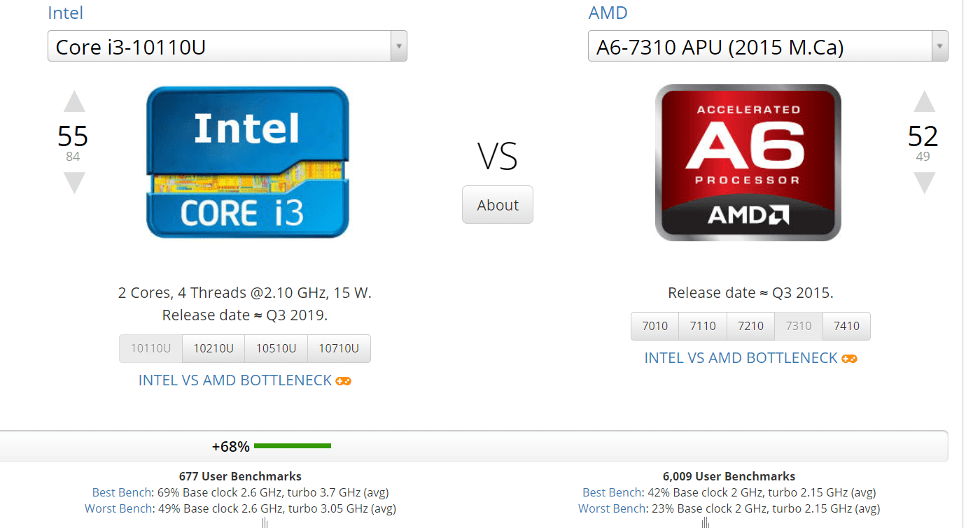Screen dimensions: 980x528
Task: Click the VS label between processors
Action: pyautogui.click(x=498, y=156)
